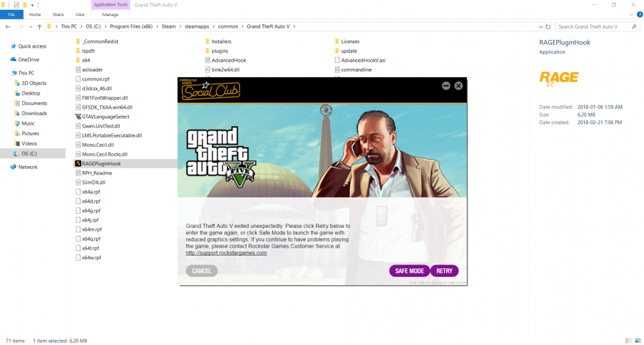Open the Home ribbon tab

click(x=35, y=14)
